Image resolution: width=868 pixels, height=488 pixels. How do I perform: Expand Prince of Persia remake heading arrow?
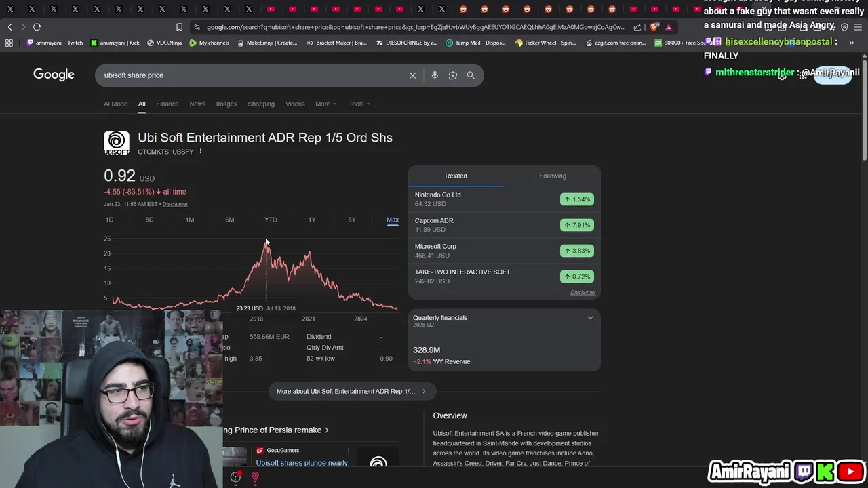[327, 430]
